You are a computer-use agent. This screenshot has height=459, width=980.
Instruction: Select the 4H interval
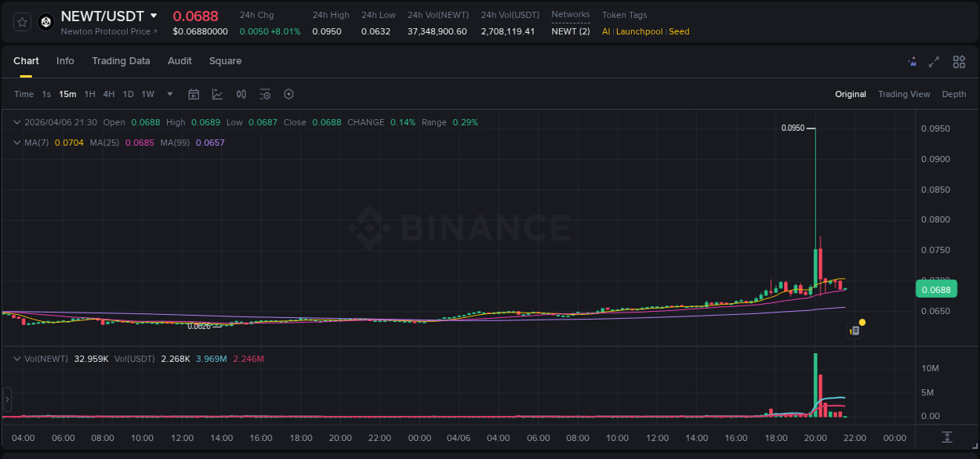tap(109, 94)
